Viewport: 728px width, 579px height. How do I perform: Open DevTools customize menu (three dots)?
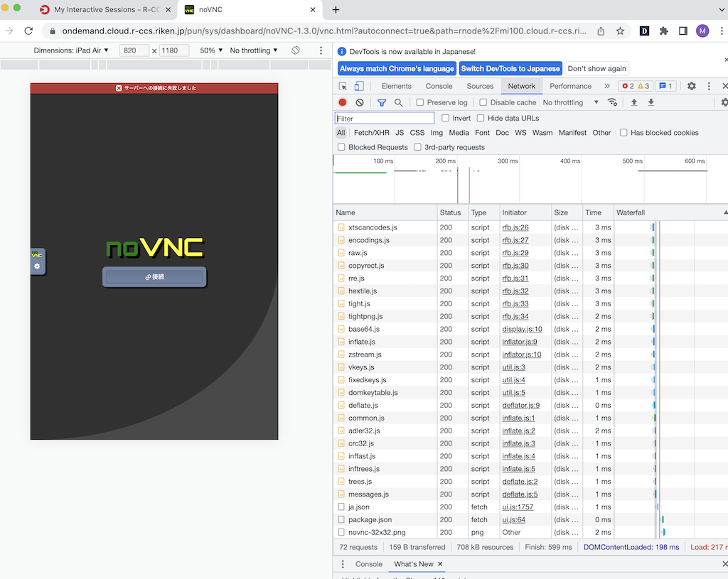709,86
